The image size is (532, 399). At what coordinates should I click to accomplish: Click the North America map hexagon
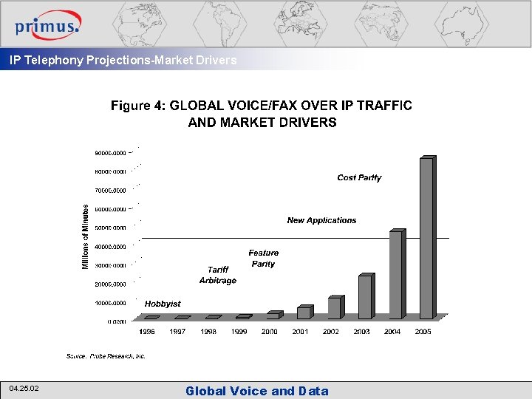tap(140, 24)
